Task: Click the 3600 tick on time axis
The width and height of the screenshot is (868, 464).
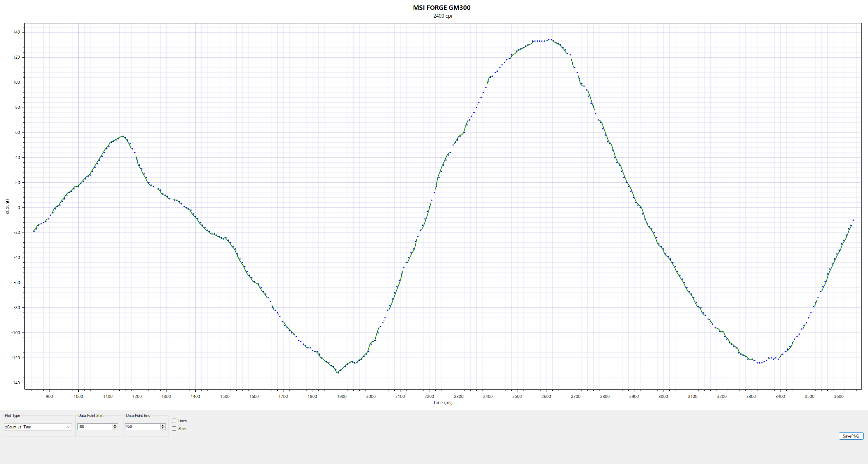Action: (x=839, y=397)
